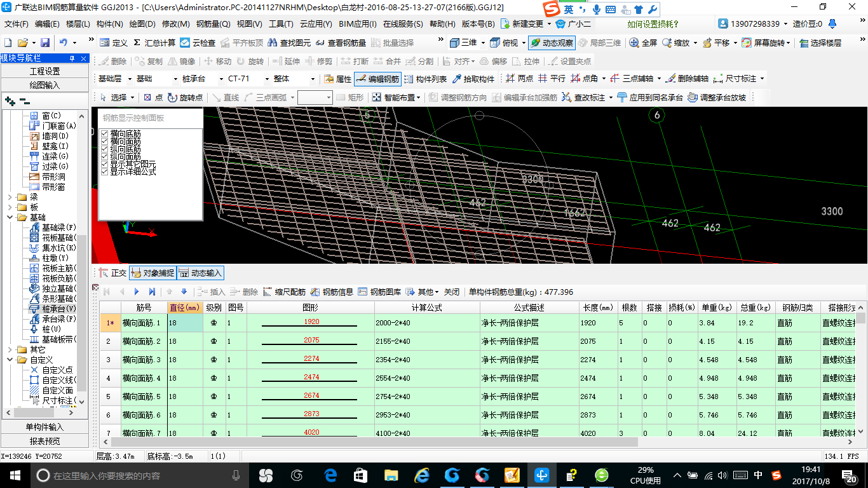Open 钢筋量(Q) menu
Image resolution: width=868 pixels, height=488 pixels.
point(213,24)
